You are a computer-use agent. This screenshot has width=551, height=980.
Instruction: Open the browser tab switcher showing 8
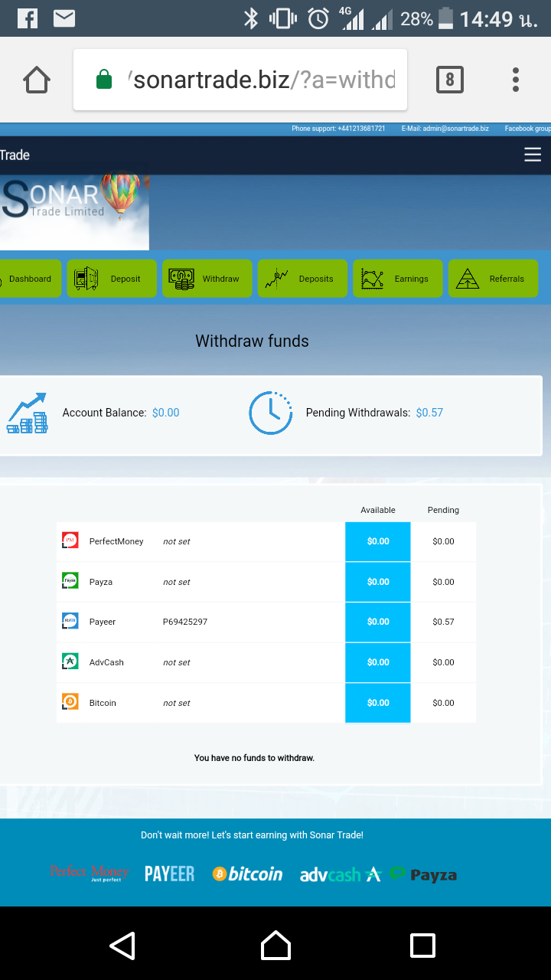coord(449,80)
